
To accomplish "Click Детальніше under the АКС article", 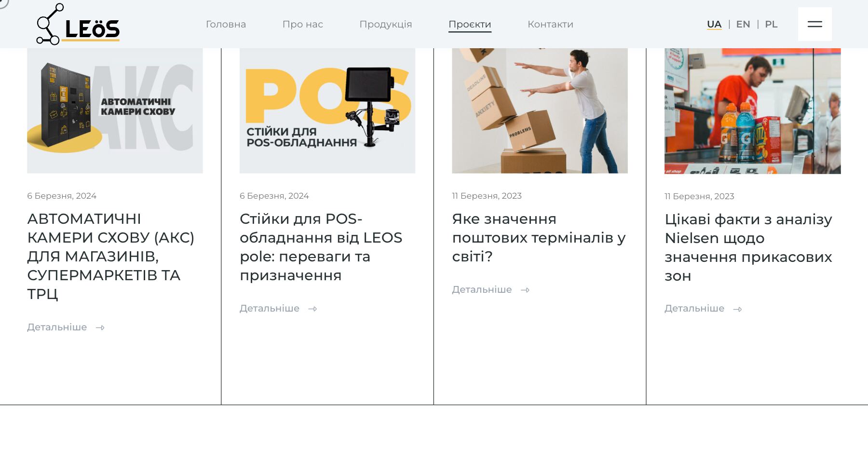I will coord(57,327).
